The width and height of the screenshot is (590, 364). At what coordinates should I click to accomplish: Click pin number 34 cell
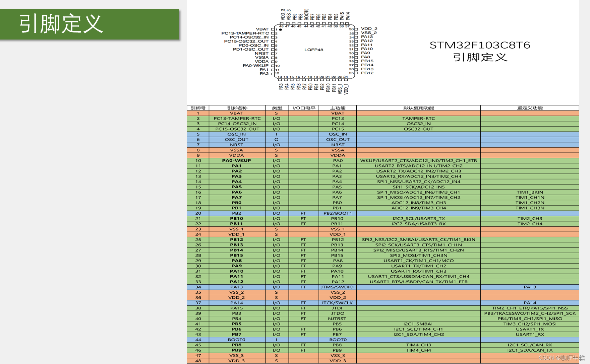198,287
